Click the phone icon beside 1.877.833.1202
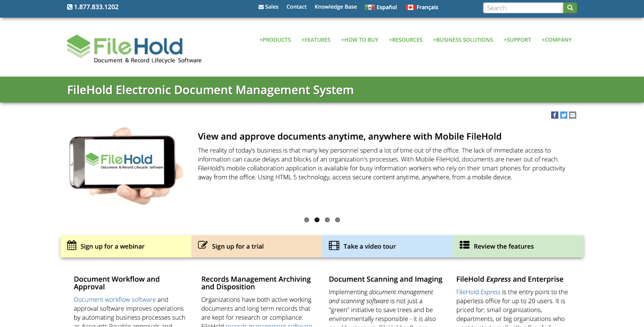 click(70, 7)
